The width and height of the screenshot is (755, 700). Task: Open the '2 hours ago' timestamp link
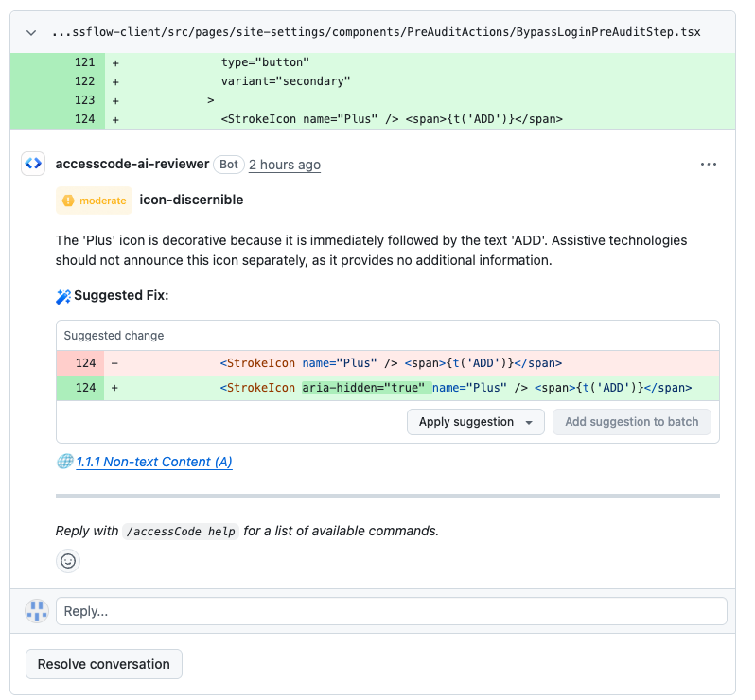point(285,165)
